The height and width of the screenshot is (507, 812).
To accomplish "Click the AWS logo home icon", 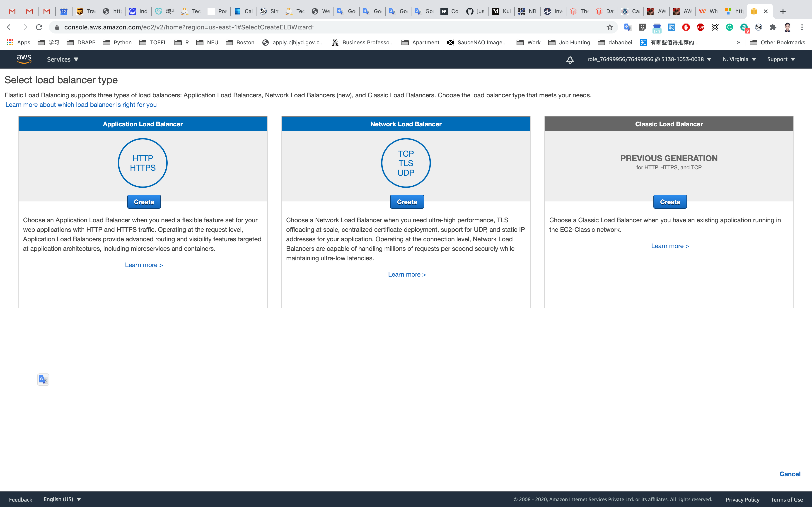I will 24,59.
